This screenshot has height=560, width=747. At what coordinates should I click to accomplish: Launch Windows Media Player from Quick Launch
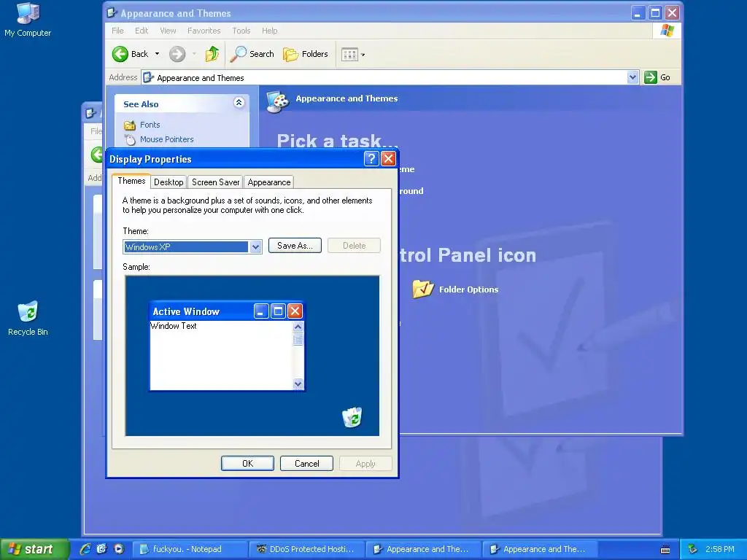119,548
